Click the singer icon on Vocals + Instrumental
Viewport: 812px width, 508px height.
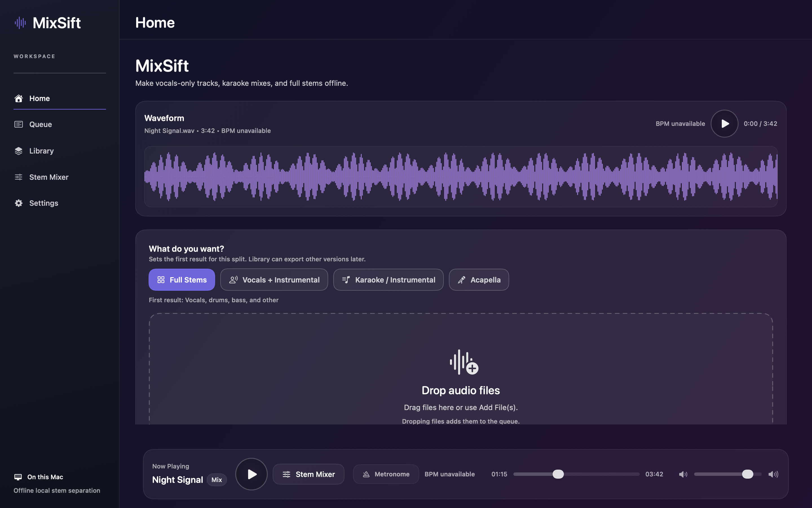pyautogui.click(x=233, y=279)
